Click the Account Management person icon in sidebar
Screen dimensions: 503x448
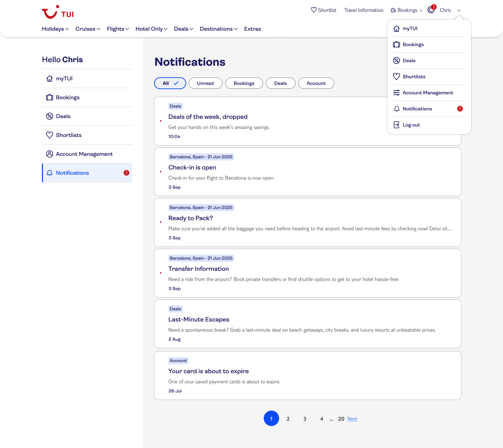click(x=50, y=154)
